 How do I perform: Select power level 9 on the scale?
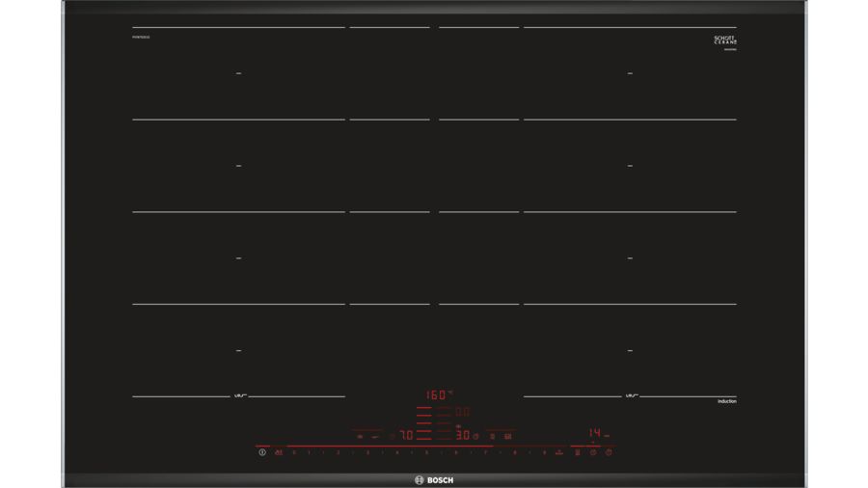[x=543, y=452]
